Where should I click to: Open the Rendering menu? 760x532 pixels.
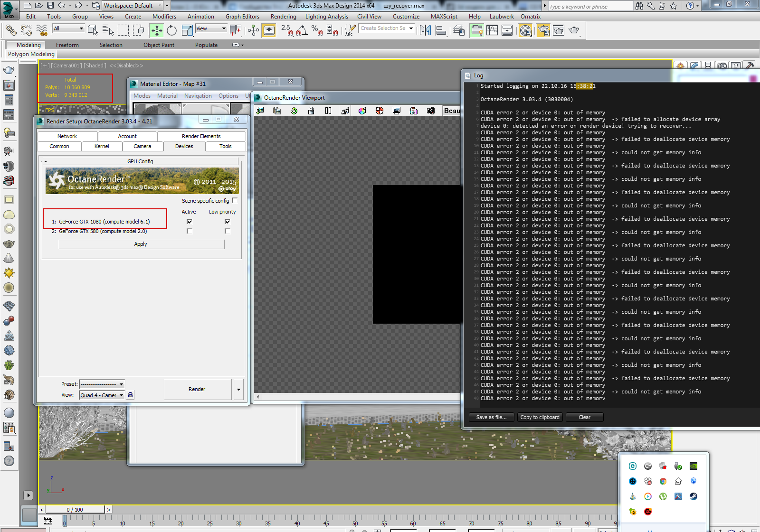coord(283,17)
